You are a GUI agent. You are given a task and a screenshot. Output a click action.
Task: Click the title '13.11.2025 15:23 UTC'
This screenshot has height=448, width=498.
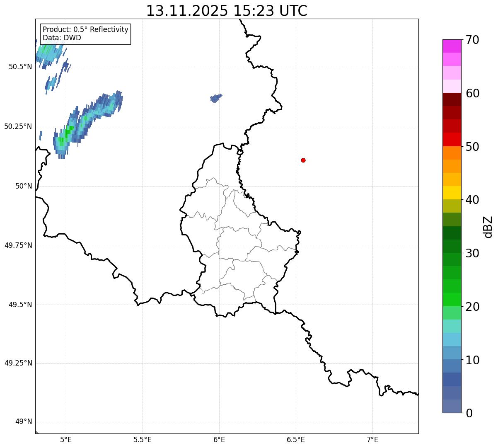(227, 11)
